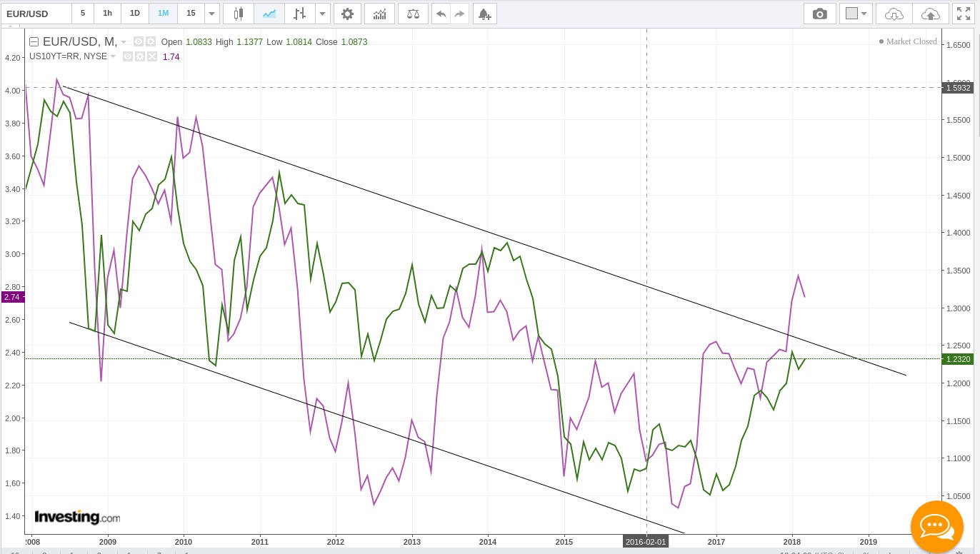Open the chart layout selector dropdown

pyautogui.click(x=856, y=14)
